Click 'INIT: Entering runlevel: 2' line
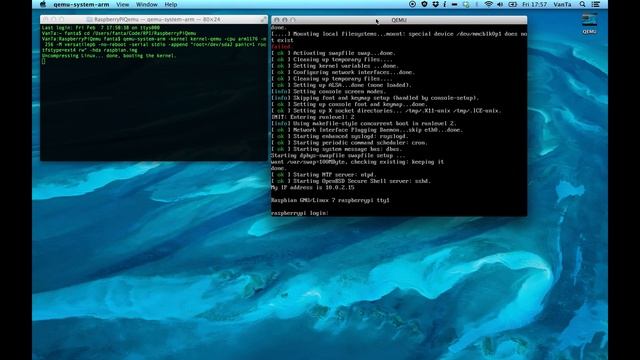Screen dimensions: 640x360 [313, 117]
